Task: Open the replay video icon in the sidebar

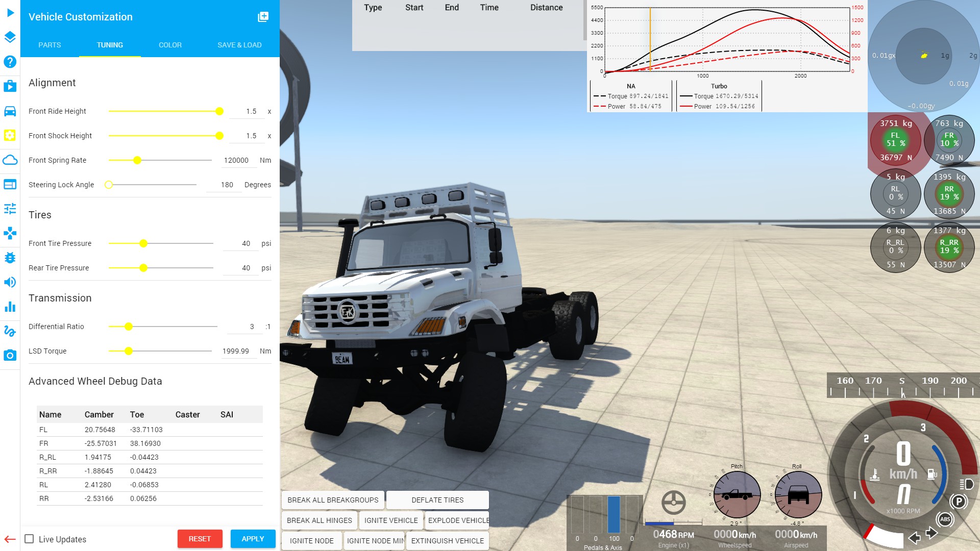Action: point(10,86)
